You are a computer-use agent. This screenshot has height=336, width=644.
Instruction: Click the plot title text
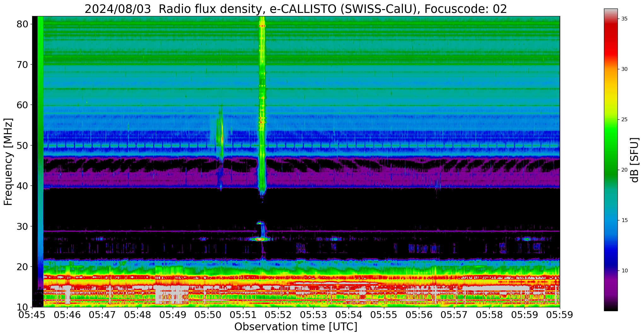[296, 9]
